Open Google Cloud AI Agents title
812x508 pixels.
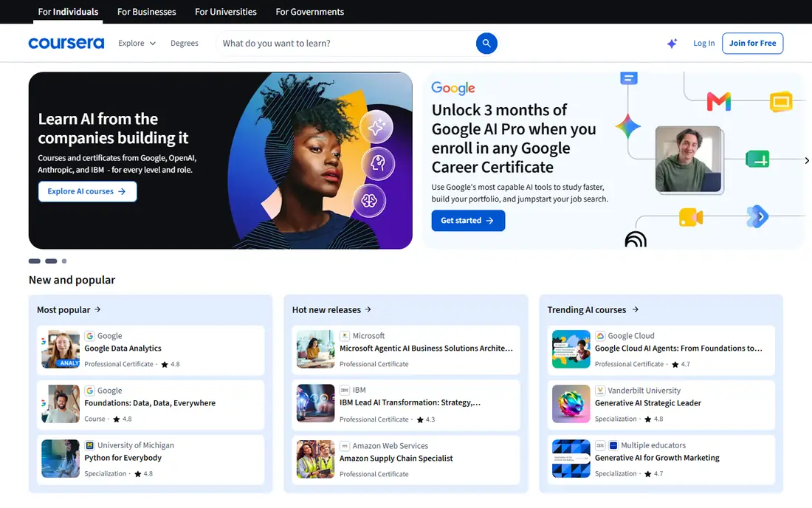678,349
